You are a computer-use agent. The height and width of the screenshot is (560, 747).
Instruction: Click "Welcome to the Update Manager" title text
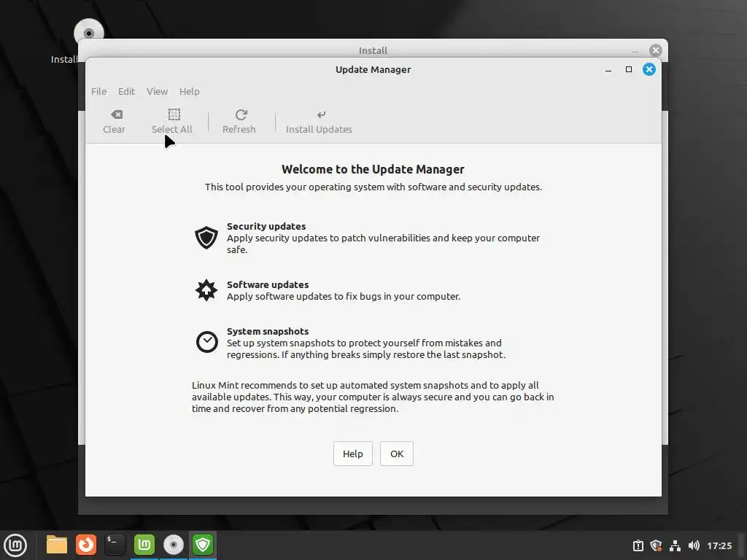373,169
